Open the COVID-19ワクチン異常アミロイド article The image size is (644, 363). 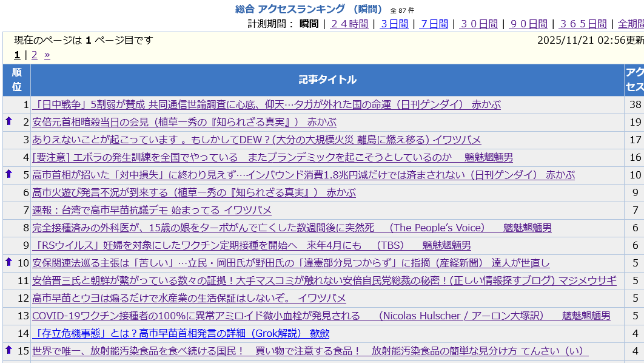[x=321, y=316]
